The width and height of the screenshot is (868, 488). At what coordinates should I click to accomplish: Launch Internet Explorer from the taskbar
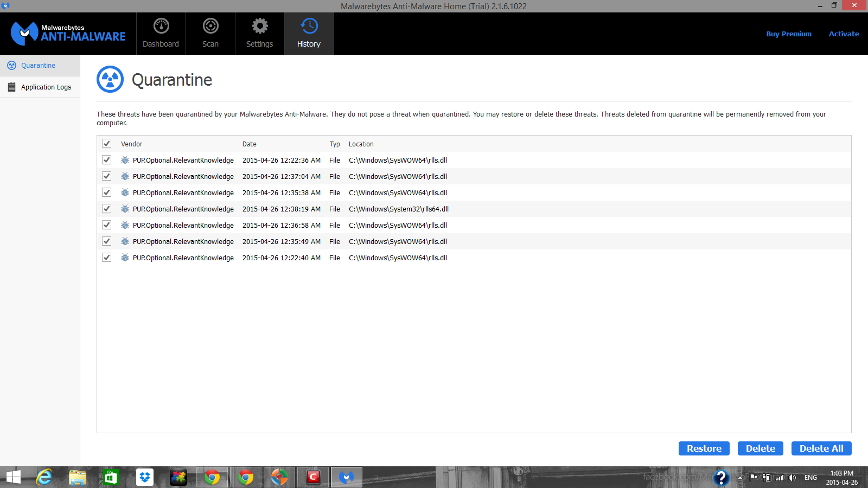(44, 477)
